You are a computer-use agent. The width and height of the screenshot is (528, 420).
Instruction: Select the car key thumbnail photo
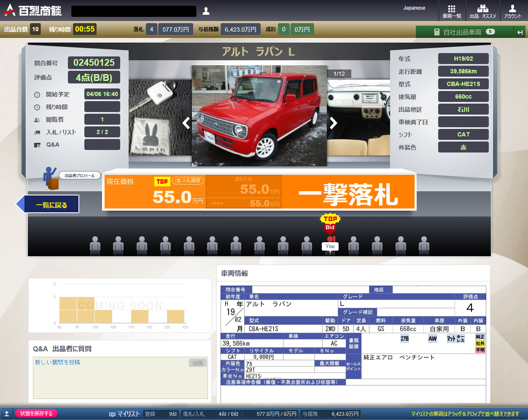click(160, 117)
